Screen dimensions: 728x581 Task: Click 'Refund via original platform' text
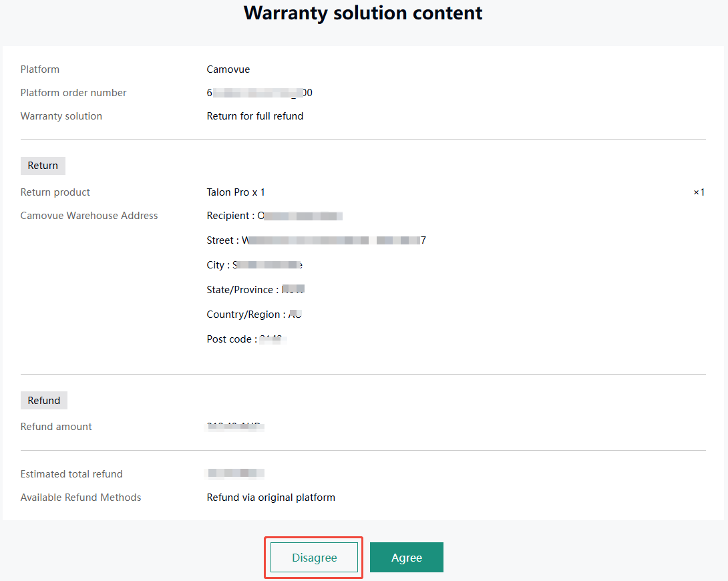270,498
